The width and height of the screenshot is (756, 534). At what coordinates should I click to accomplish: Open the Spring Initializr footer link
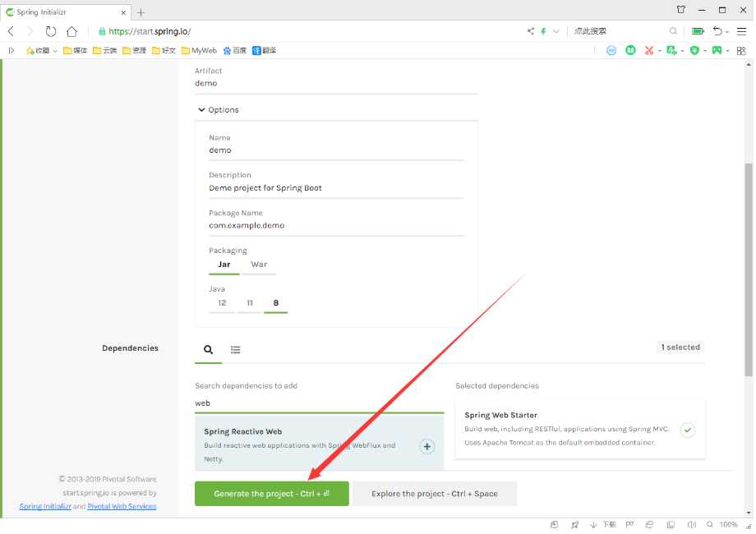coord(45,507)
